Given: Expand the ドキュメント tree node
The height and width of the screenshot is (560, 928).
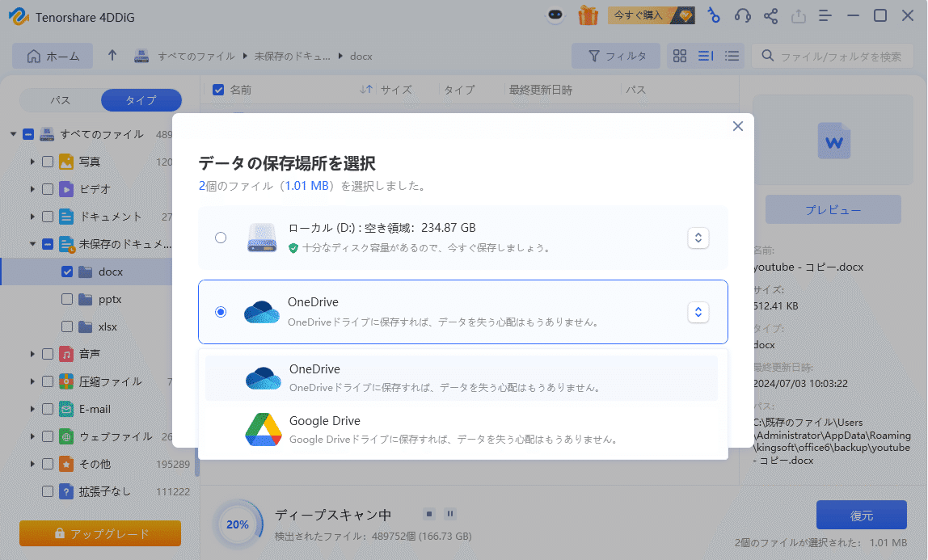Looking at the screenshot, I should [x=32, y=217].
